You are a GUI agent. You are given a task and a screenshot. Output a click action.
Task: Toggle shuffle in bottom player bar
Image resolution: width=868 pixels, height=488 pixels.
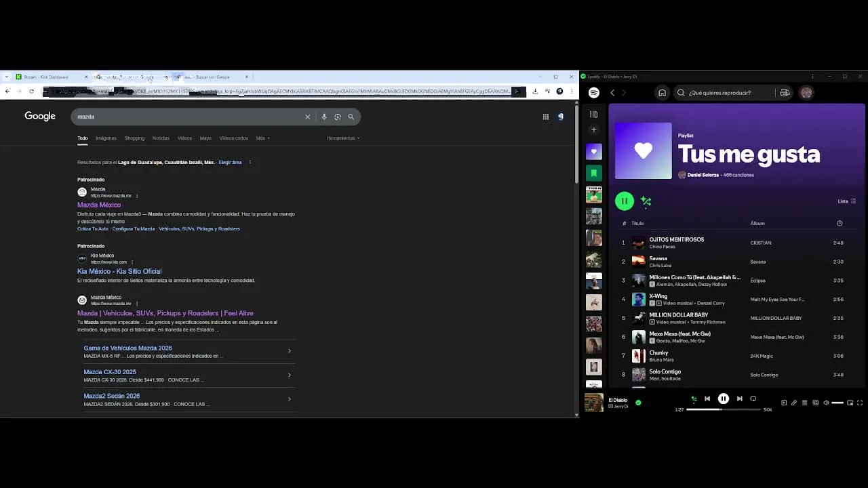click(693, 399)
